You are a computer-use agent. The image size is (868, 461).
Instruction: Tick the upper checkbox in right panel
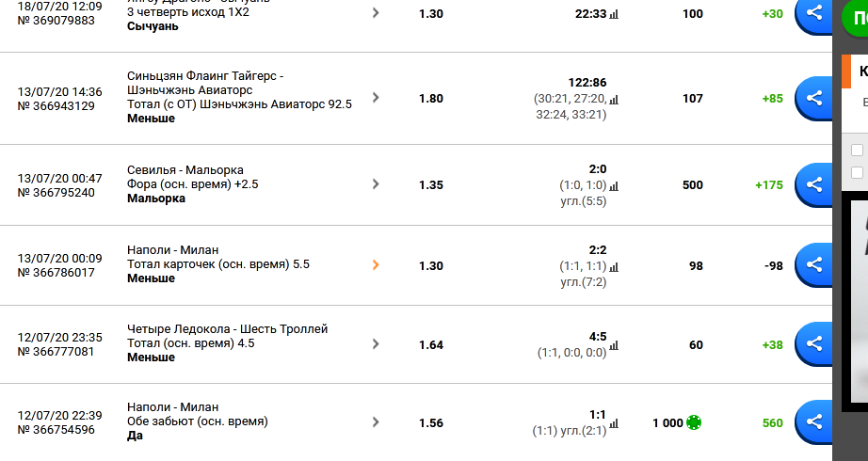tap(857, 150)
